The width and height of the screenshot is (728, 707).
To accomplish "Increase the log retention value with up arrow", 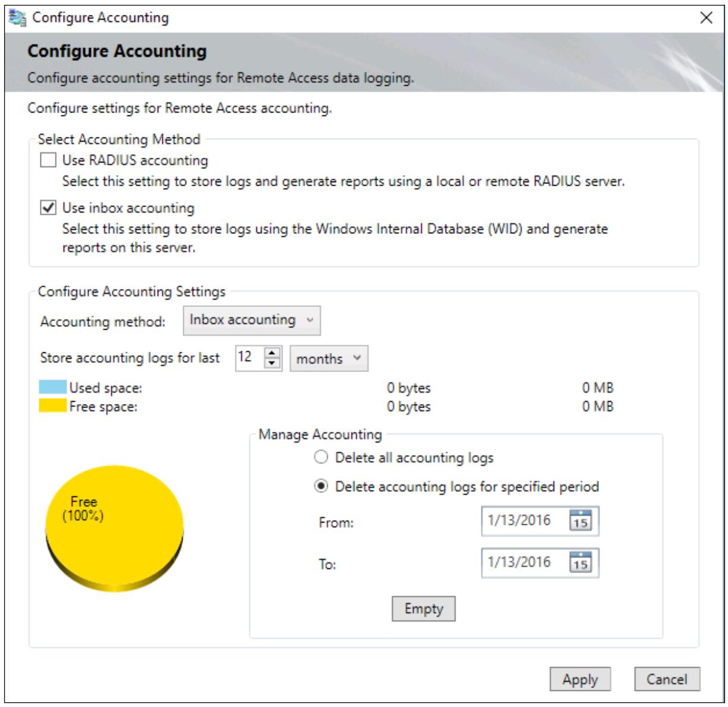I will pos(272,353).
